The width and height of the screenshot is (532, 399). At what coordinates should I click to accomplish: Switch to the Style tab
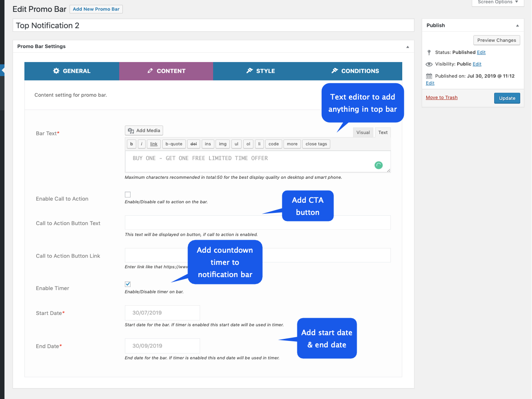260,71
